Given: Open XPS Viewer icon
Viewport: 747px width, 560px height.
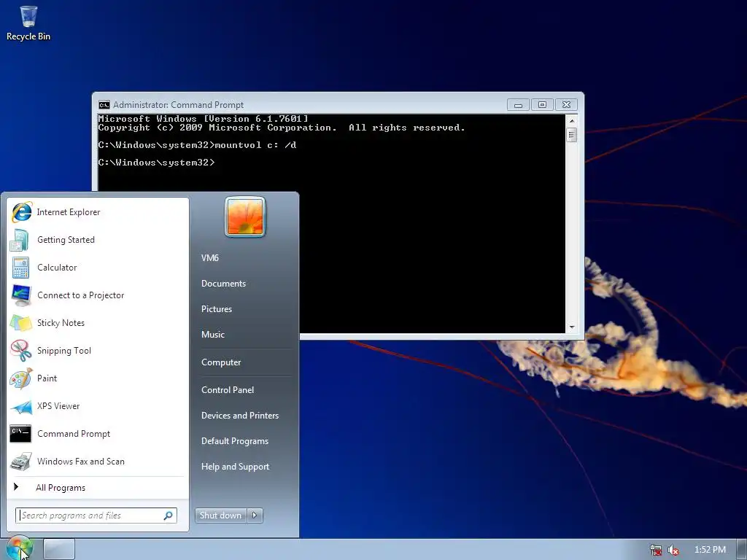Looking at the screenshot, I should (x=21, y=406).
